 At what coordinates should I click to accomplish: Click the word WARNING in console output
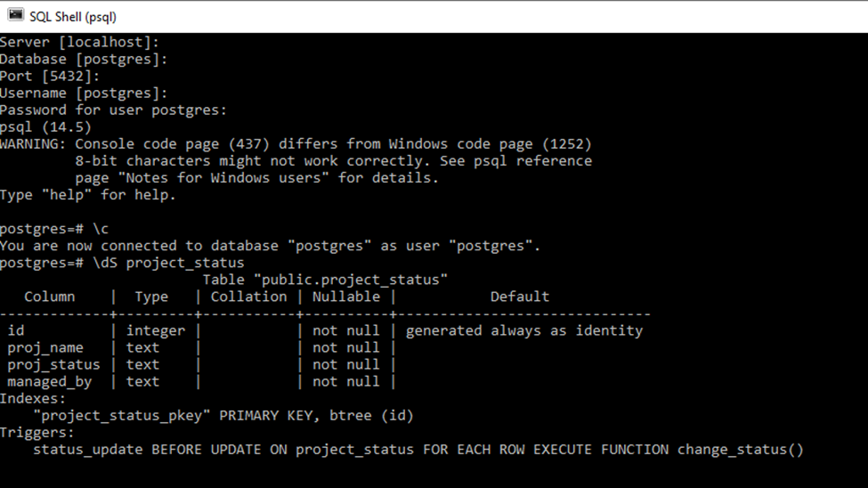pyautogui.click(x=32, y=143)
